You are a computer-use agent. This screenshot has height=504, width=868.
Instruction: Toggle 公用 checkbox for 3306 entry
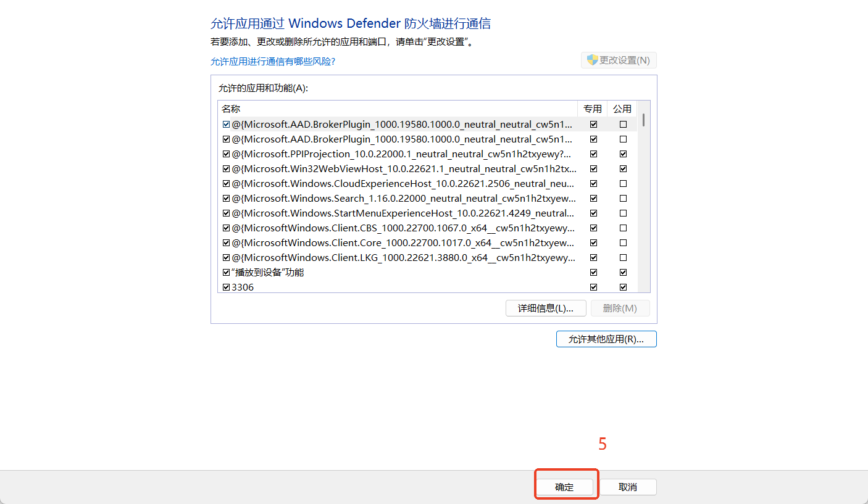click(624, 287)
